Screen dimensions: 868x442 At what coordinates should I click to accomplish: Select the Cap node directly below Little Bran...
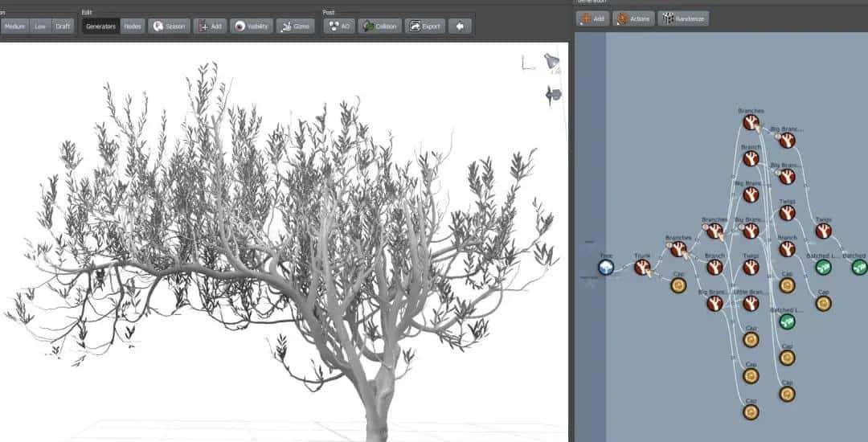pyautogui.click(x=751, y=340)
